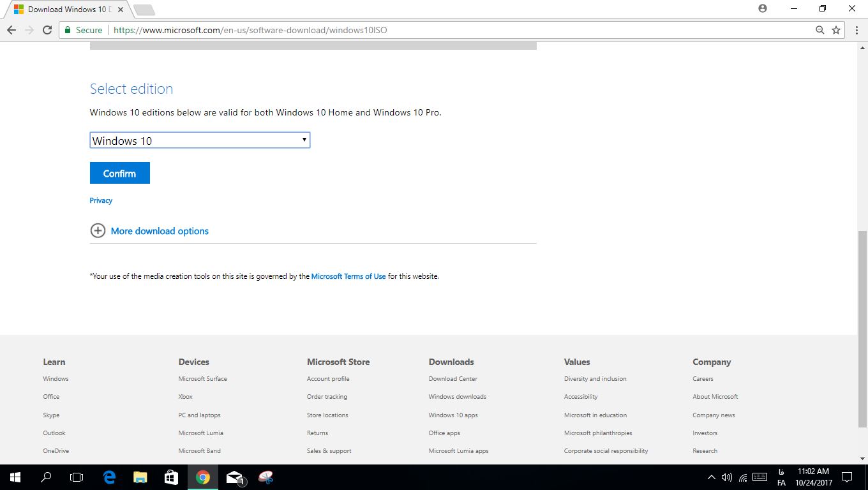Viewport: 868px width, 490px height.
Task: Open Office footer link
Action: [51, 397]
